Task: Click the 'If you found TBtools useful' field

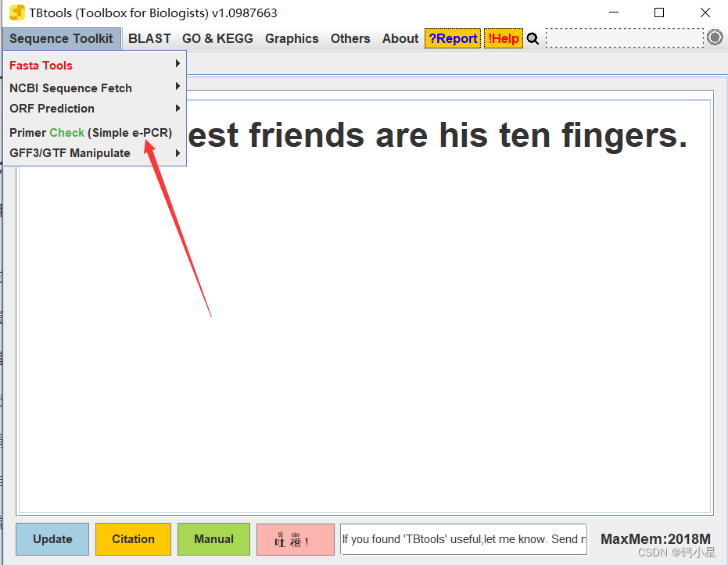Action: pyautogui.click(x=464, y=539)
